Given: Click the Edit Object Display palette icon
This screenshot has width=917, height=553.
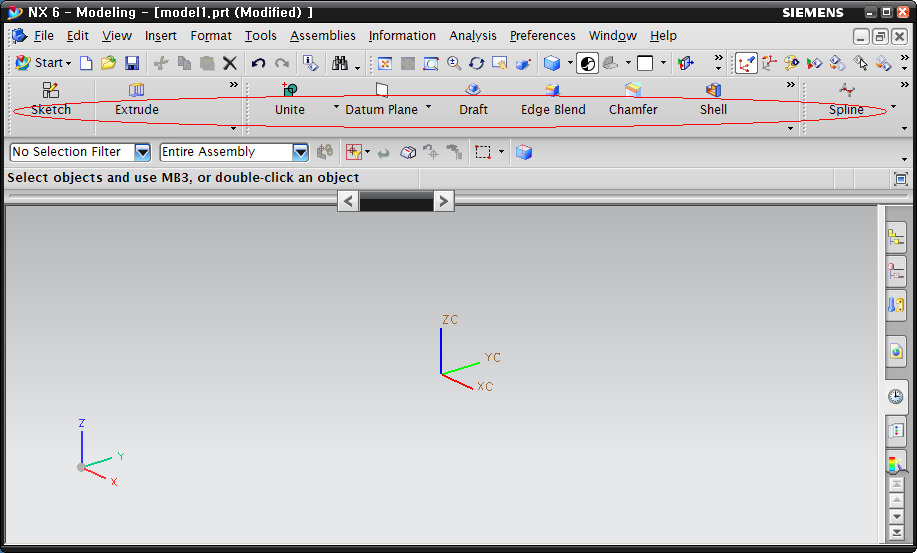Looking at the screenshot, I should point(791,63).
